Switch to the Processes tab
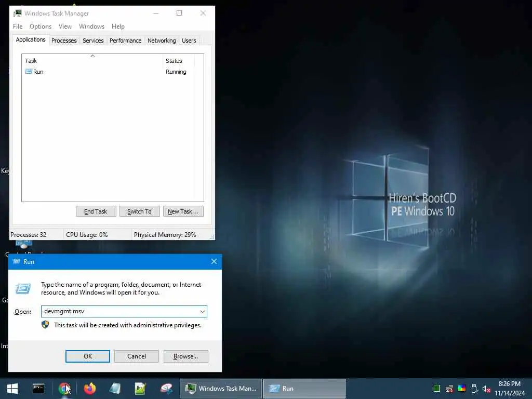The image size is (532, 399). click(64, 41)
